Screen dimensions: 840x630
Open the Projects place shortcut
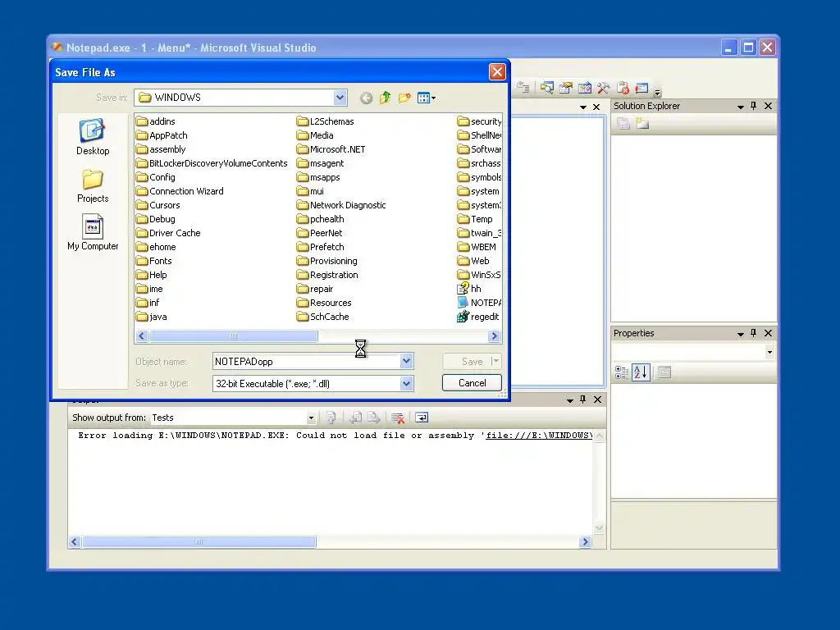[x=93, y=186]
